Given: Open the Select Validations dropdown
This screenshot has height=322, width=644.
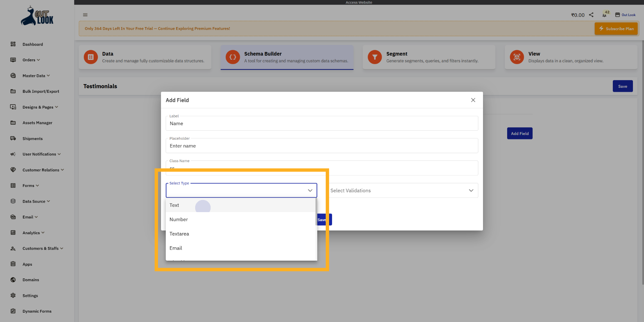Looking at the screenshot, I should tap(402, 190).
